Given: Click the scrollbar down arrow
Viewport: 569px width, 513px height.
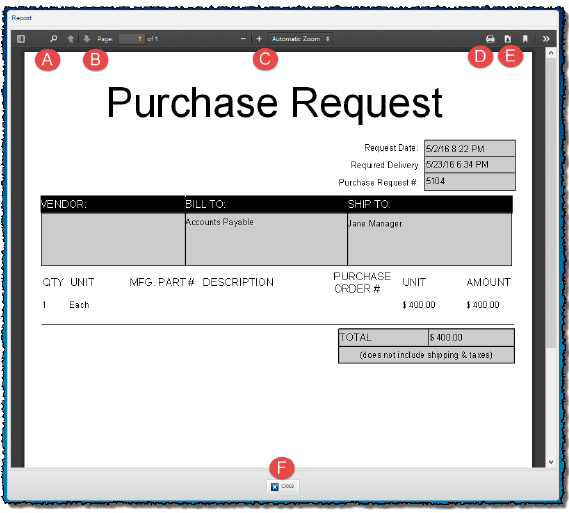Looking at the screenshot, I should pos(551,462).
